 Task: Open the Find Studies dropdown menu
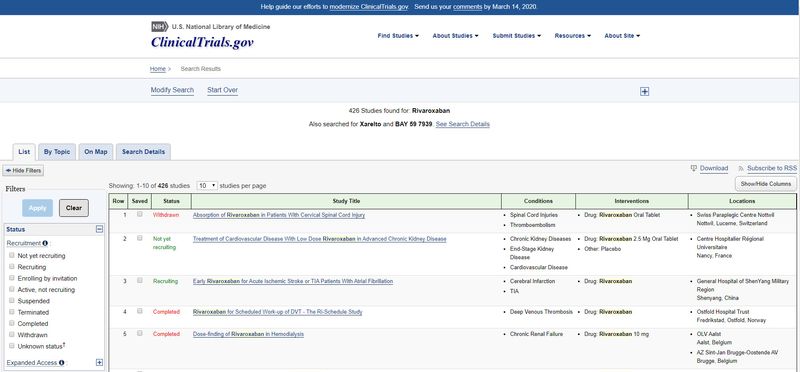(x=398, y=36)
